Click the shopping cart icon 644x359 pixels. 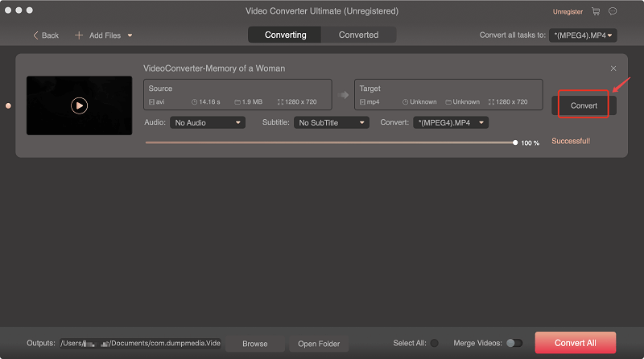click(x=596, y=12)
